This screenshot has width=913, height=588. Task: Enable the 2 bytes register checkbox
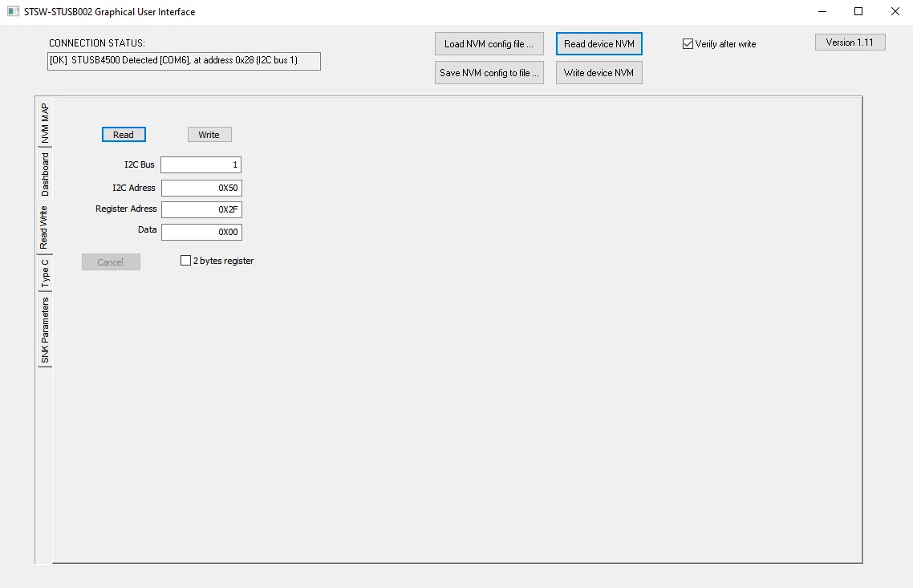(x=186, y=261)
